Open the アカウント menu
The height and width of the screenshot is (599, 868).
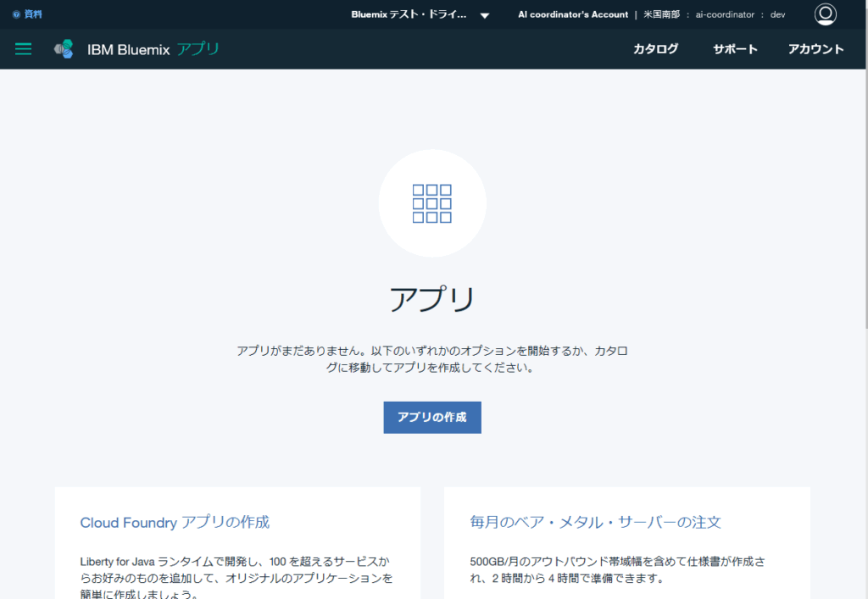coord(816,48)
